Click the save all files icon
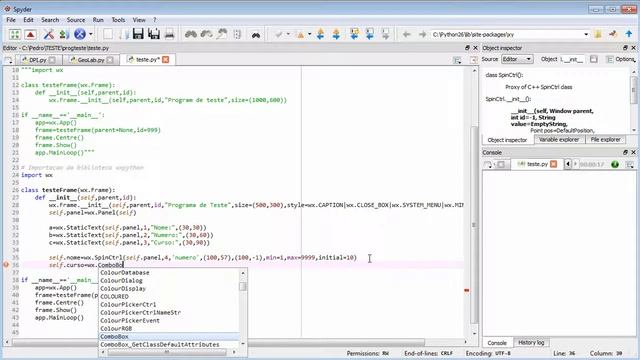 click(154, 34)
